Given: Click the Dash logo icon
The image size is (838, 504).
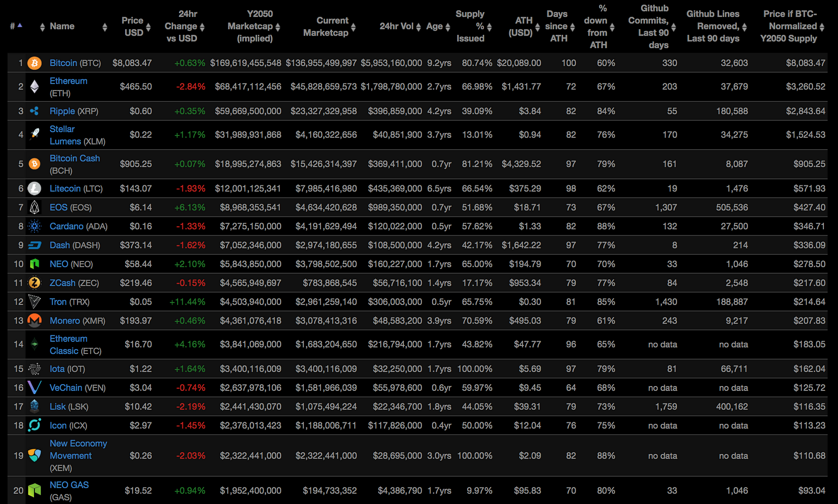Looking at the screenshot, I should [x=35, y=245].
